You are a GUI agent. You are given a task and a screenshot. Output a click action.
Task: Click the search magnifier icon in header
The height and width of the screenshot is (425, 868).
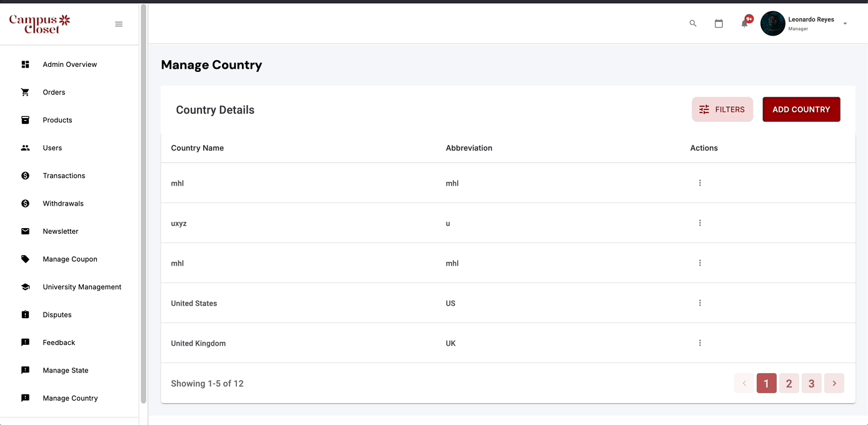(x=693, y=24)
